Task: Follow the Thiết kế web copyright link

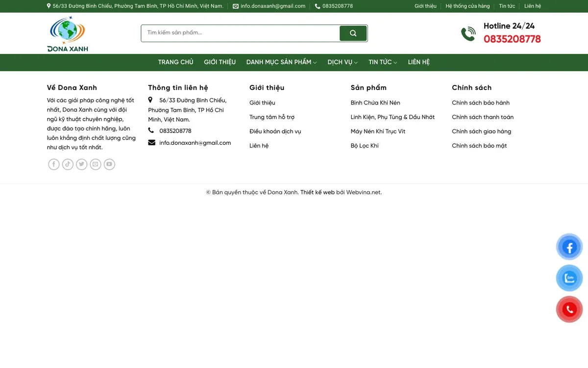Action: pos(318,192)
